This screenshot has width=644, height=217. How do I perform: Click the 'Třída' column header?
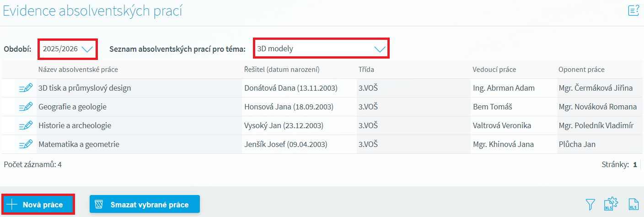367,70
